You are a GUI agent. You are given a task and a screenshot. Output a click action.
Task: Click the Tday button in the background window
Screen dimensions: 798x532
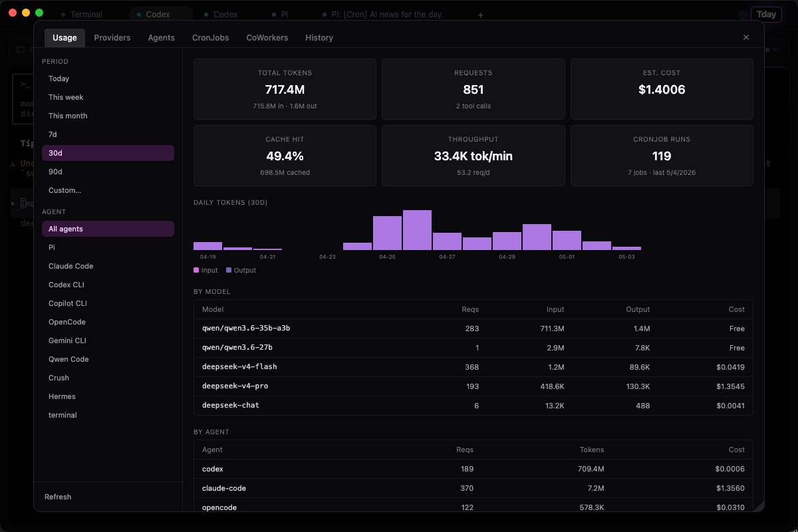766,15
